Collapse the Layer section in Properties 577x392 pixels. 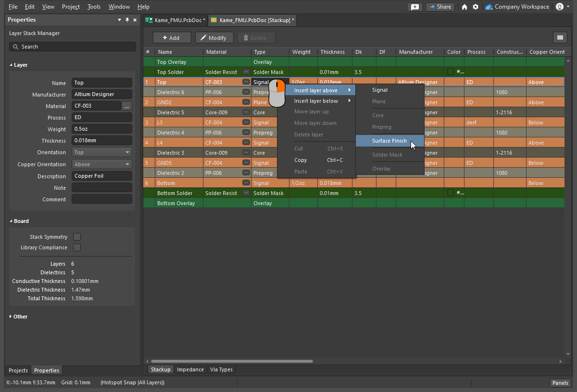click(x=12, y=64)
